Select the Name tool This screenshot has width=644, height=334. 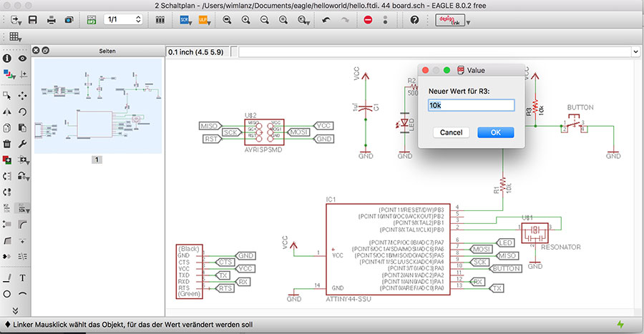pos(7,208)
